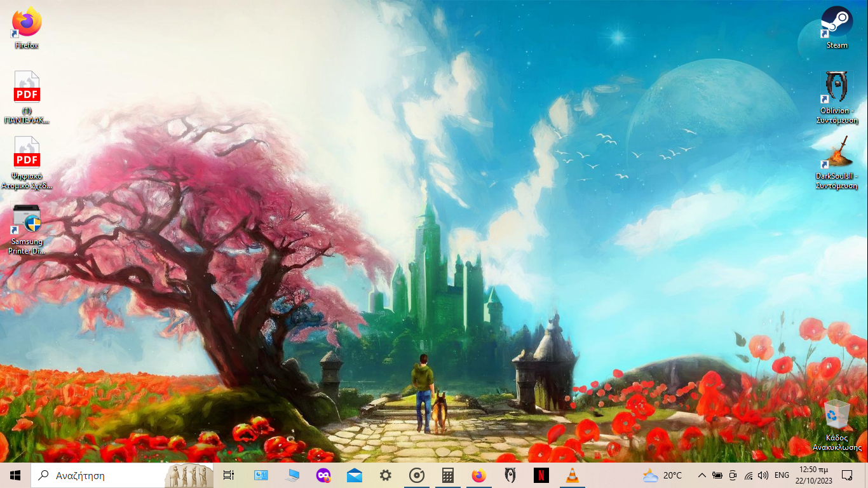868x488 pixels.
Task: Open the Wi-Fi network flyout
Action: tap(748, 475)
